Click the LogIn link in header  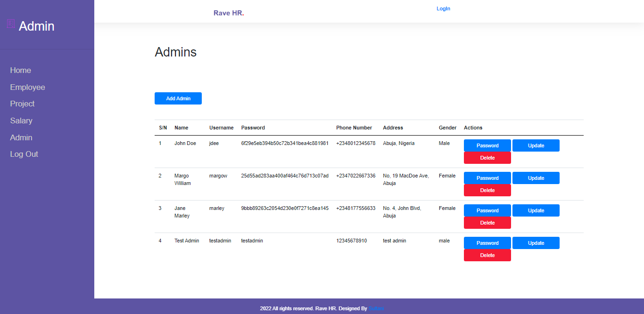(443, 8)
